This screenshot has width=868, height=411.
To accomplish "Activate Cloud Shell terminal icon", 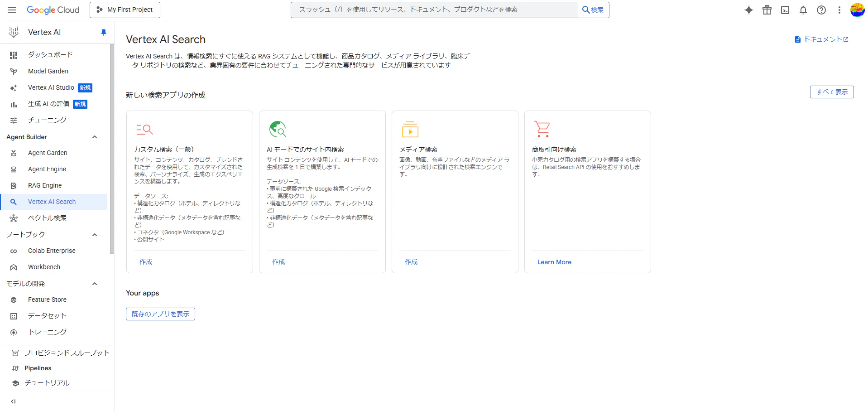I will [785, 10].
